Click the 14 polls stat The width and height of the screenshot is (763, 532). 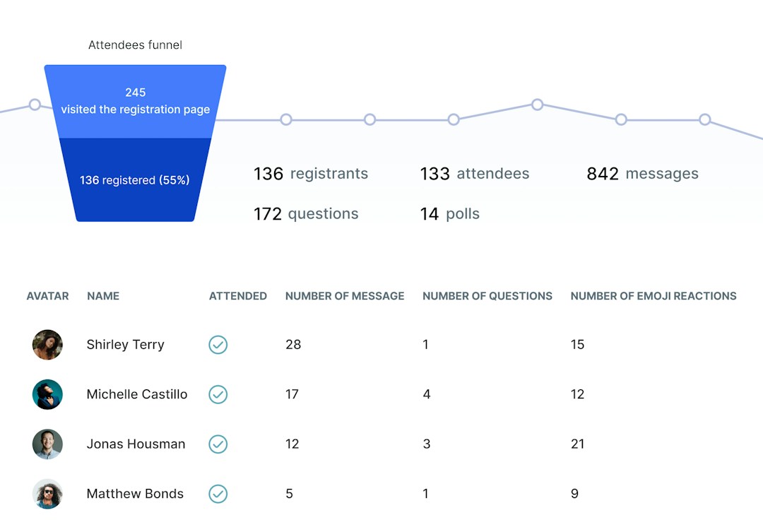tap(449, 213)
